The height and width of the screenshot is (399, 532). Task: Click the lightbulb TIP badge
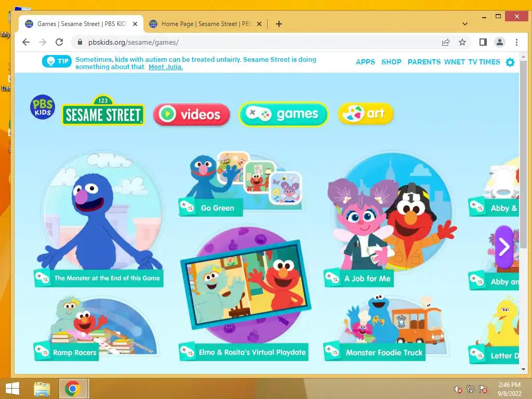tap(57, 61)
